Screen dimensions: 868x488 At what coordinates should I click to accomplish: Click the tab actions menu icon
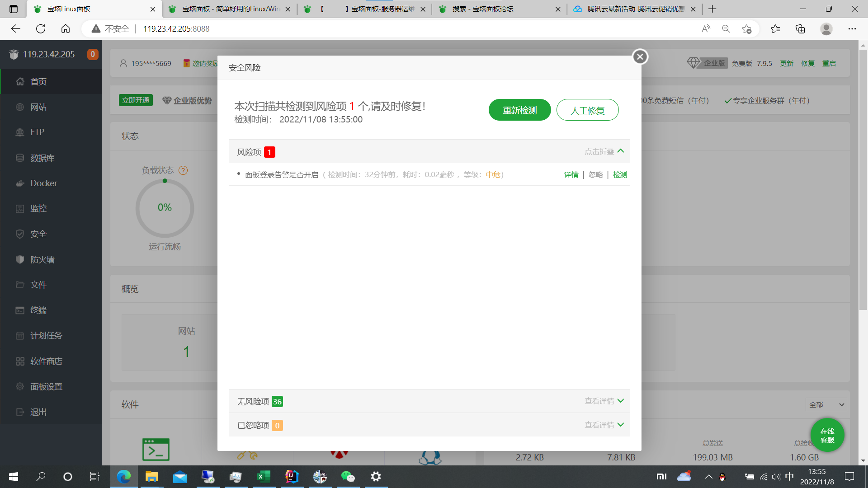14,9
